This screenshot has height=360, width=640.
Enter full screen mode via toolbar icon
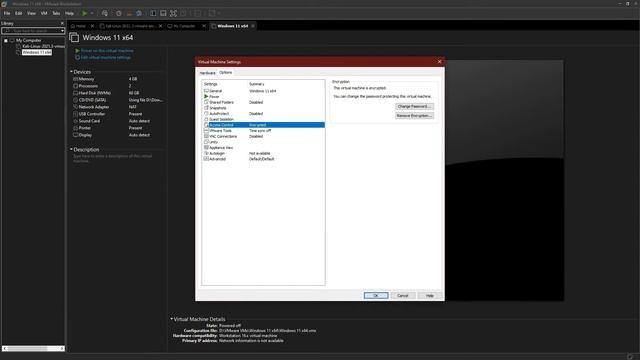tap(173, 13)
